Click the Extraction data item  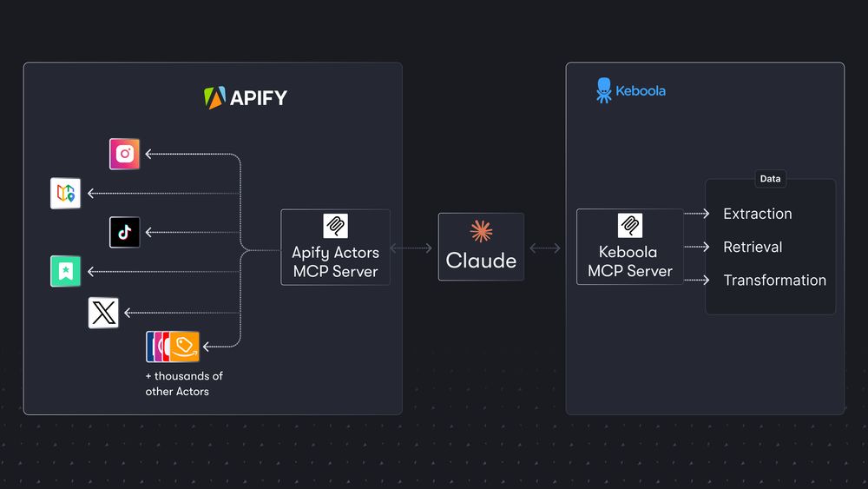757,214
